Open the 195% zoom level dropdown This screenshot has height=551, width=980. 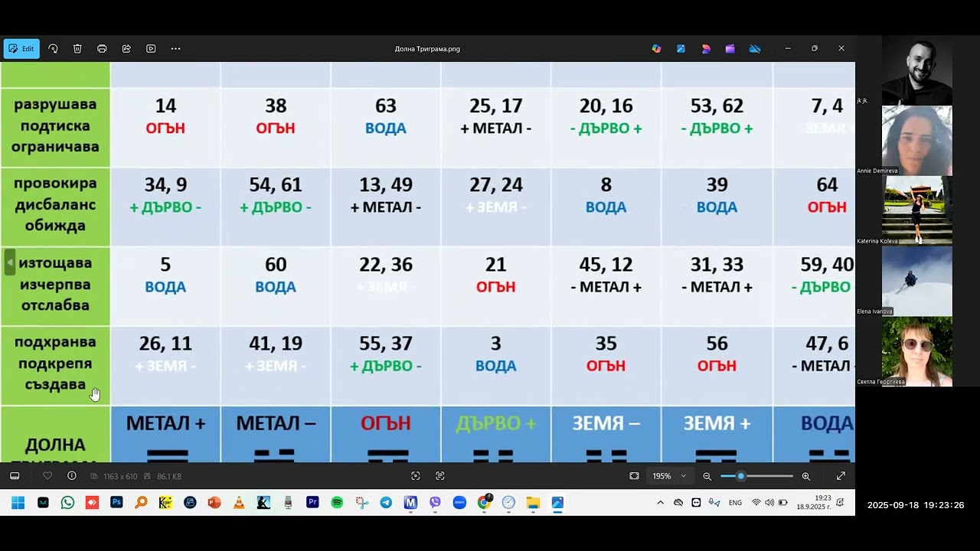tap(669, 476)
